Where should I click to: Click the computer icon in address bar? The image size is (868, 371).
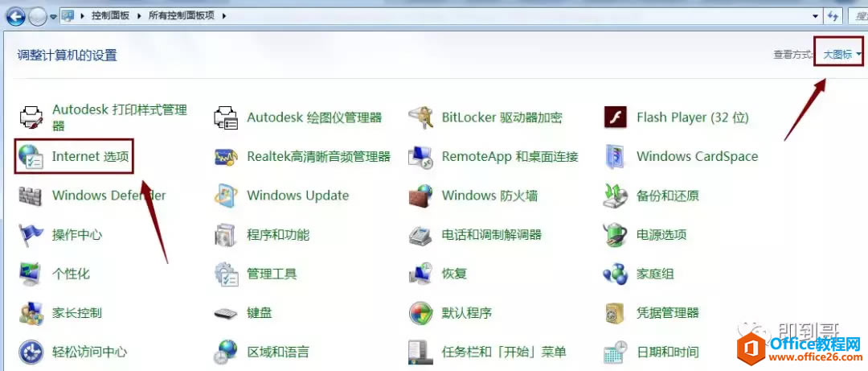68,15
